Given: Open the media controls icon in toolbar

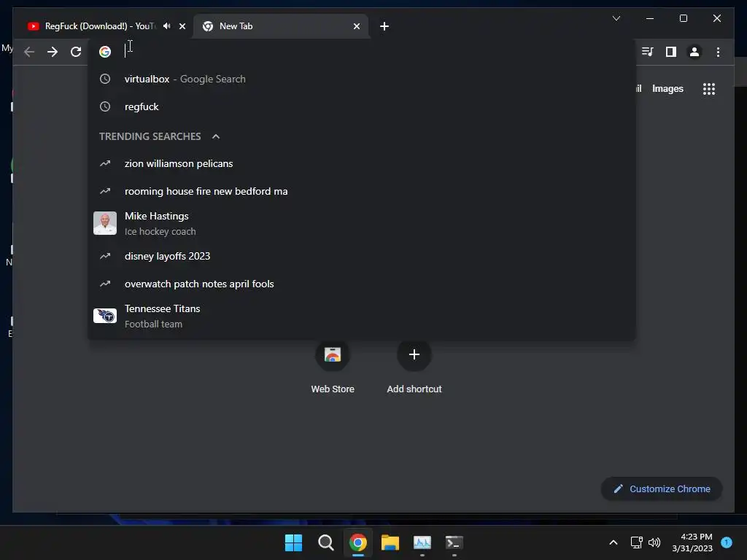Looking at the screenshot, I should [648, 52].
